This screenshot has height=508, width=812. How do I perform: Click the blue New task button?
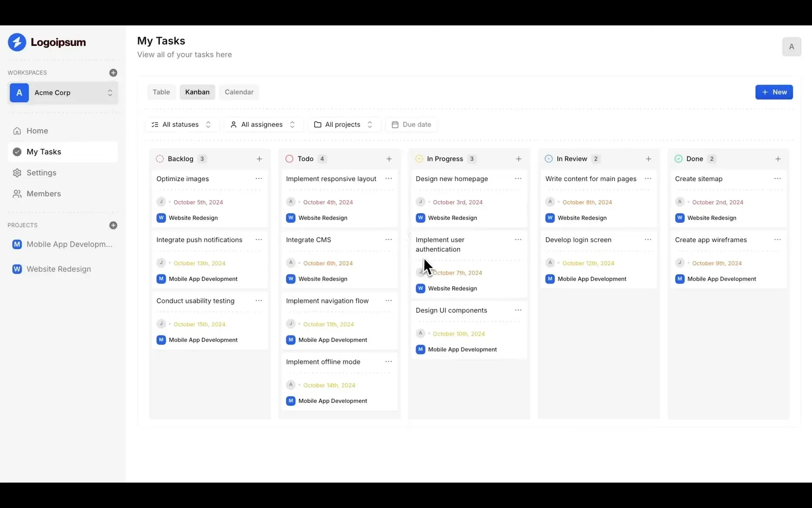pos(774,92)
